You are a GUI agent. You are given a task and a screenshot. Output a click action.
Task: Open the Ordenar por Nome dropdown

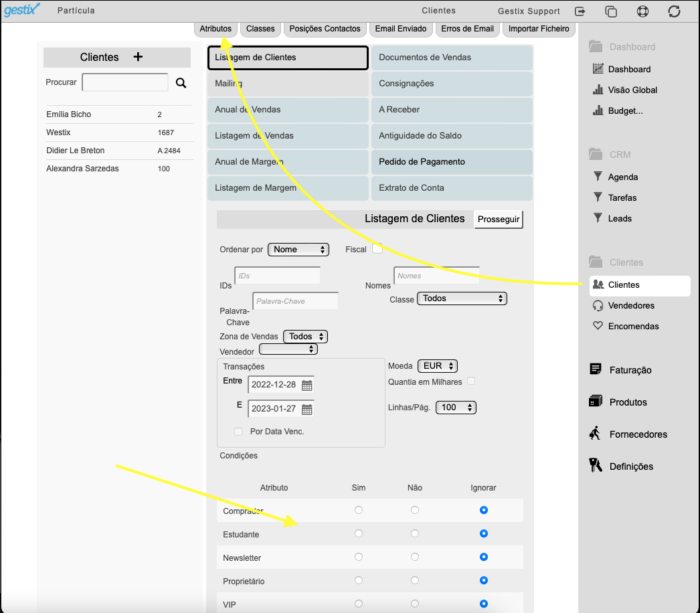pos(298,250)
